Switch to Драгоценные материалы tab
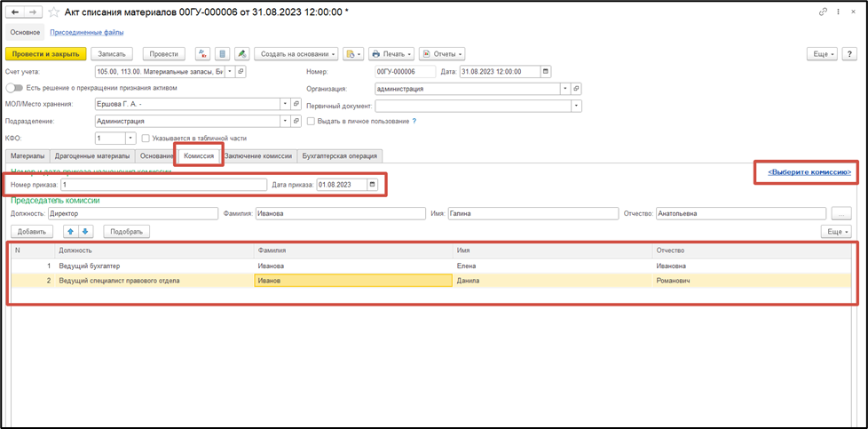Screen dimensions: 868x429 point(92,155)
